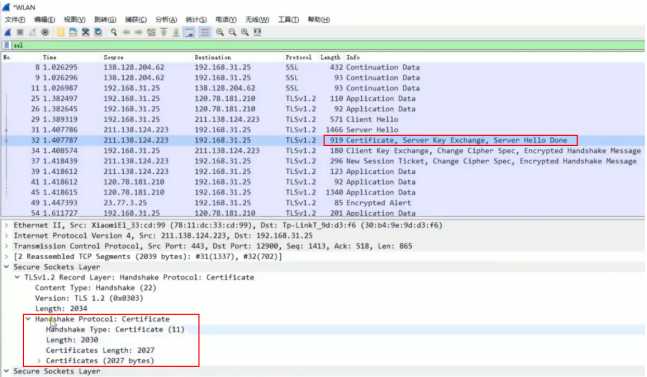Start capturing packets with the shark fin icon
This screenshot has height=377, width=647.
(x=7, y=32)
